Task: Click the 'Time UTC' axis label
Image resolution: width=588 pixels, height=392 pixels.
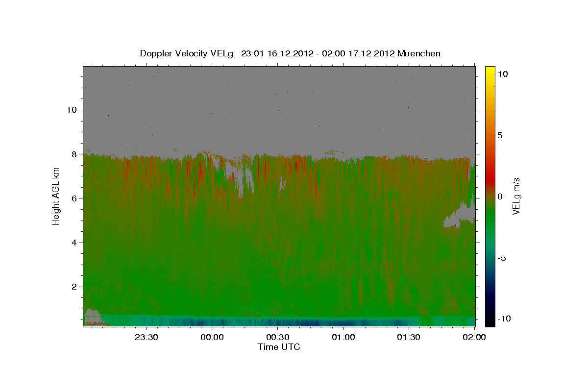Action: coord(279,347)
